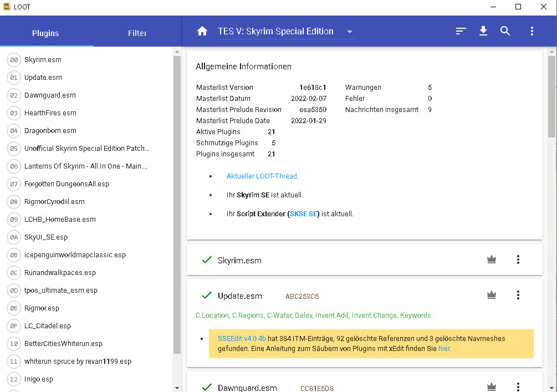
Task: Click the update masterlist download icon
Action: (483, 32)
